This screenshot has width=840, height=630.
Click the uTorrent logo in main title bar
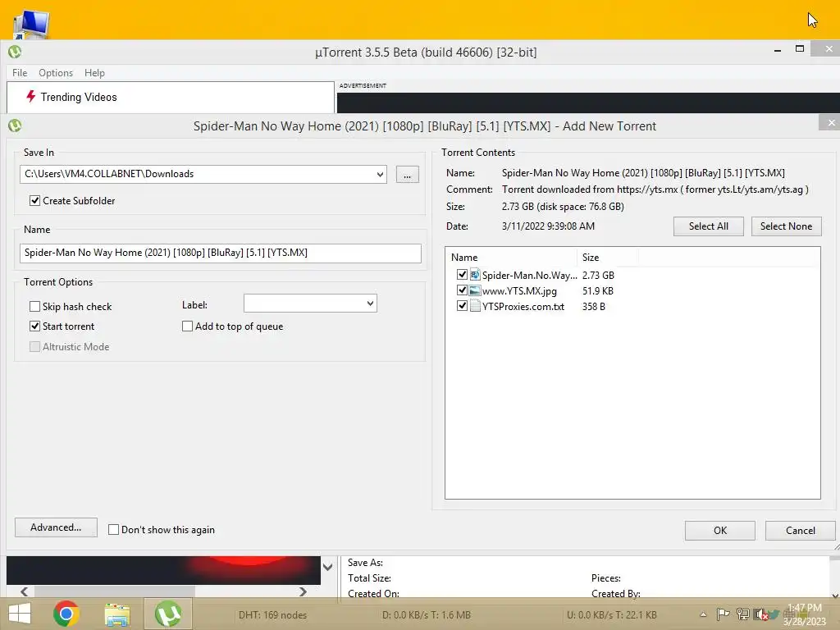click(15, 52)
